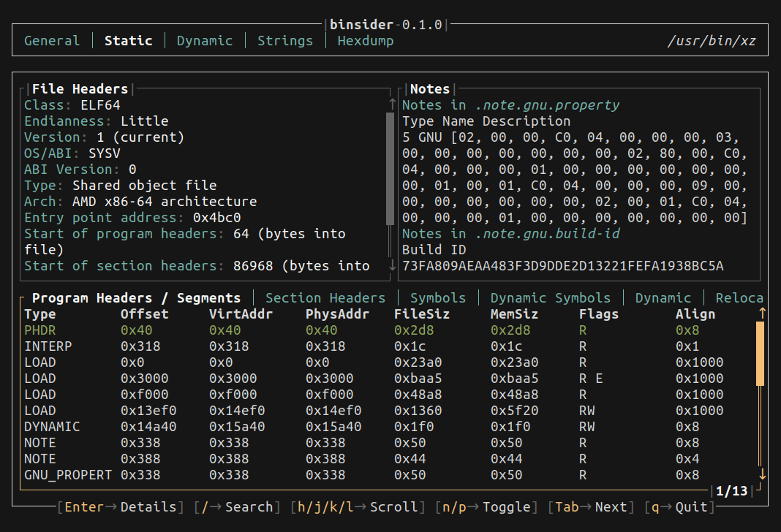Click the Program Headers / Segments tab
Screen dimensions: 781x532
point(132,297)
